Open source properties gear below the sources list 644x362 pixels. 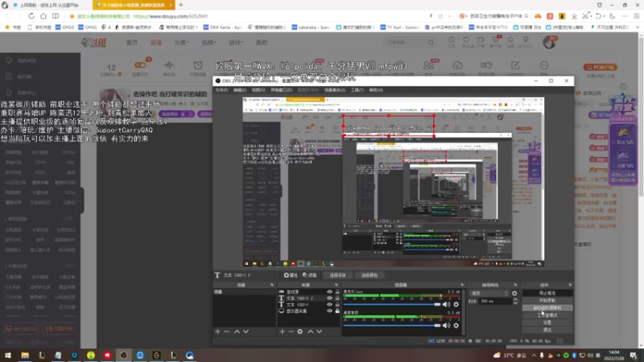299,331
